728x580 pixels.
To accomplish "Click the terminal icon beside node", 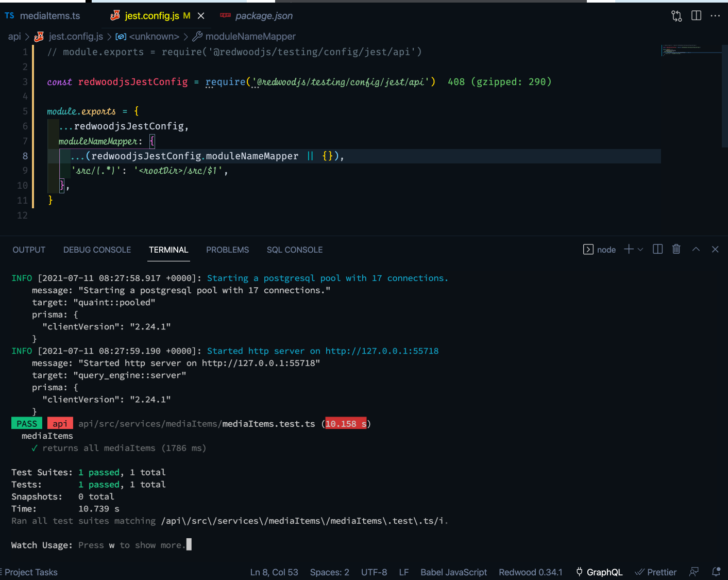I will 588,250.
